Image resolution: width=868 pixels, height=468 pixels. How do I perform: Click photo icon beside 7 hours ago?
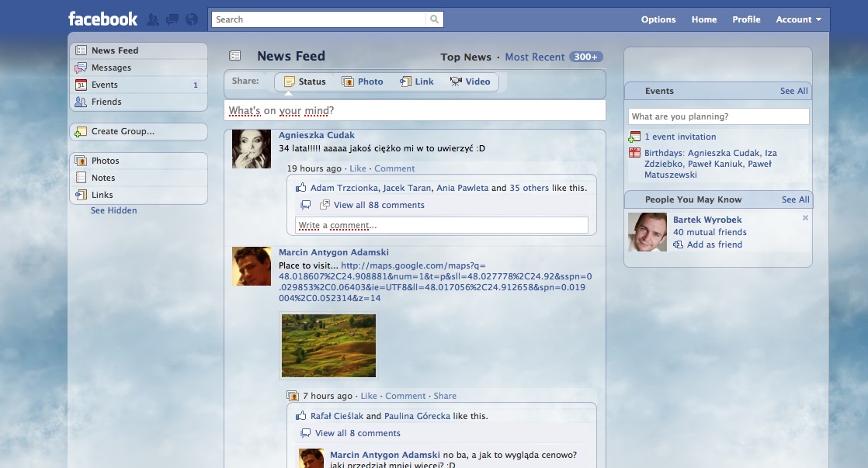click(x=293, y=396)
